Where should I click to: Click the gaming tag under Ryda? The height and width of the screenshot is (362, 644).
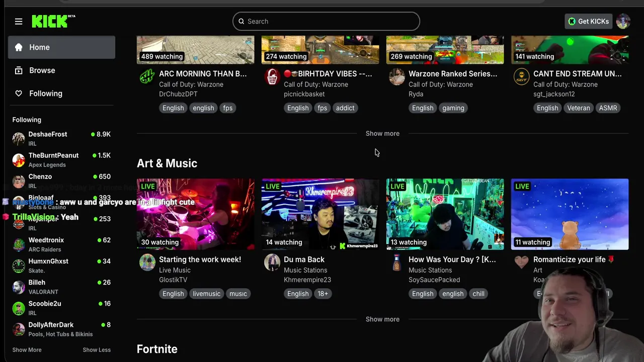453,108
